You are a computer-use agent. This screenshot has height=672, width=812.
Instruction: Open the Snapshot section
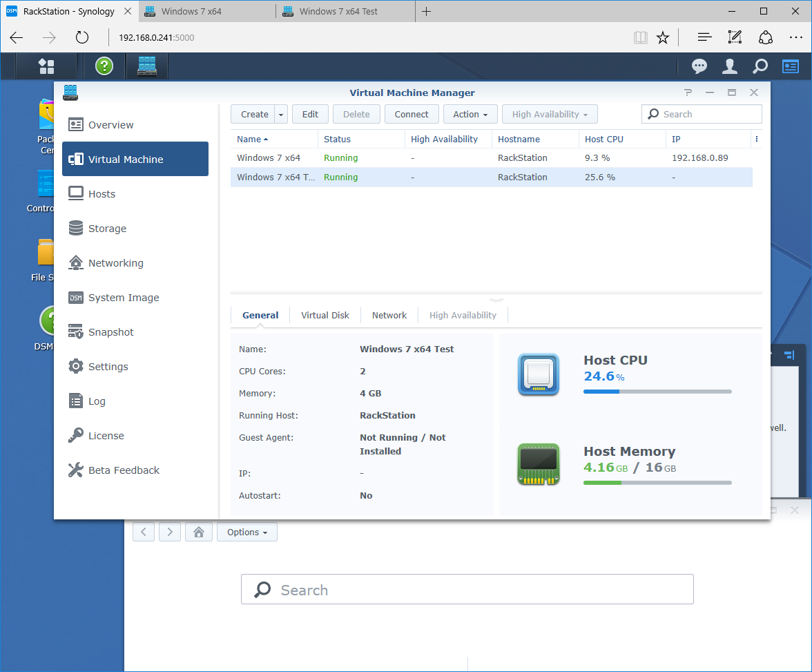coord(135,332)
